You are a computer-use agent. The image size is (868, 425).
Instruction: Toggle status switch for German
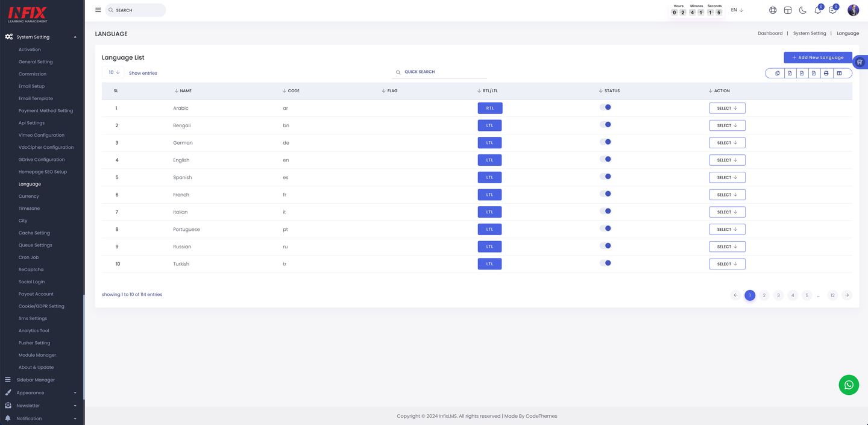pos(606,142)
